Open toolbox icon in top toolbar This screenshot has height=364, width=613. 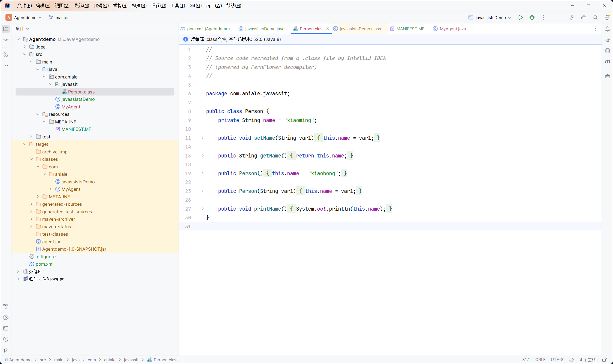(584, 17)
